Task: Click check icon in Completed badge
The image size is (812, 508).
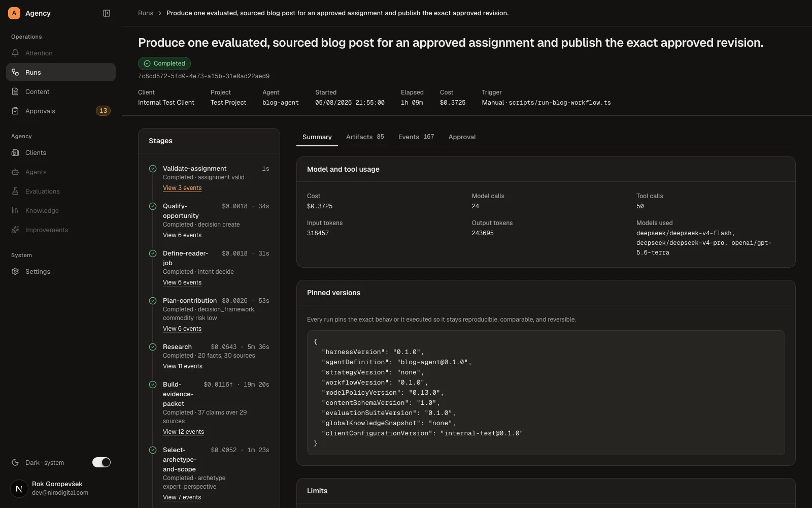Action: click(147, 63)
